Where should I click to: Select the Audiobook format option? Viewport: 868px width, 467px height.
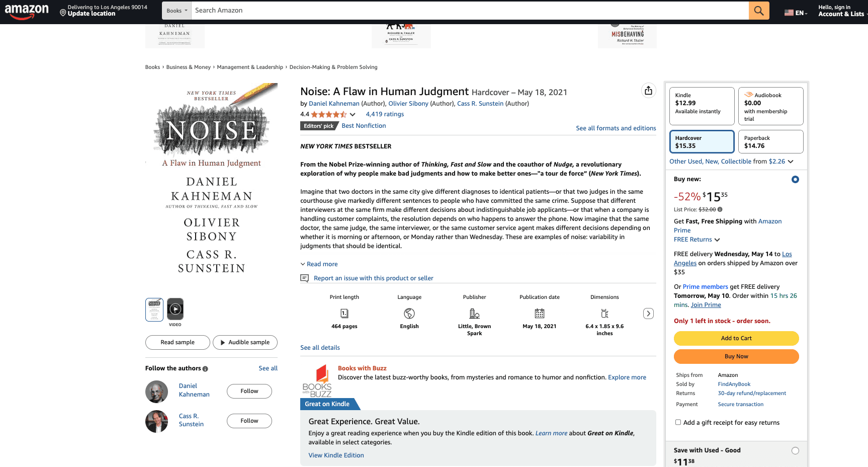click(x=771, y=106)
